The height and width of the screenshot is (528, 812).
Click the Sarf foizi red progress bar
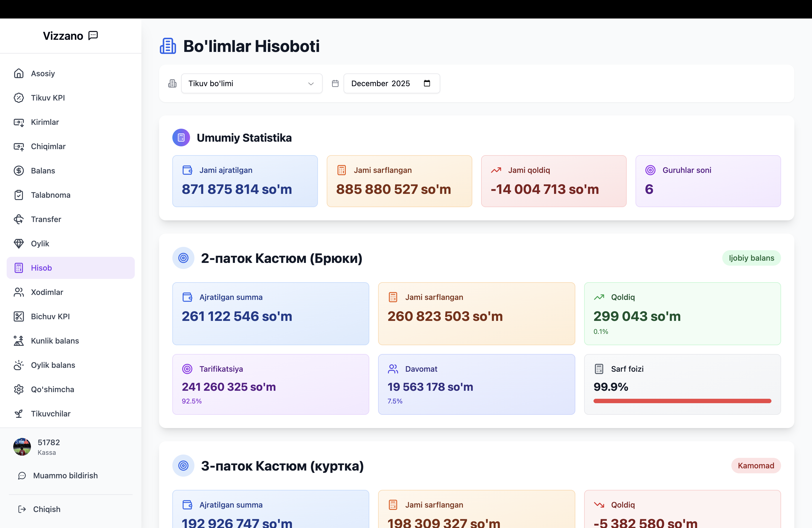point(682,401)
